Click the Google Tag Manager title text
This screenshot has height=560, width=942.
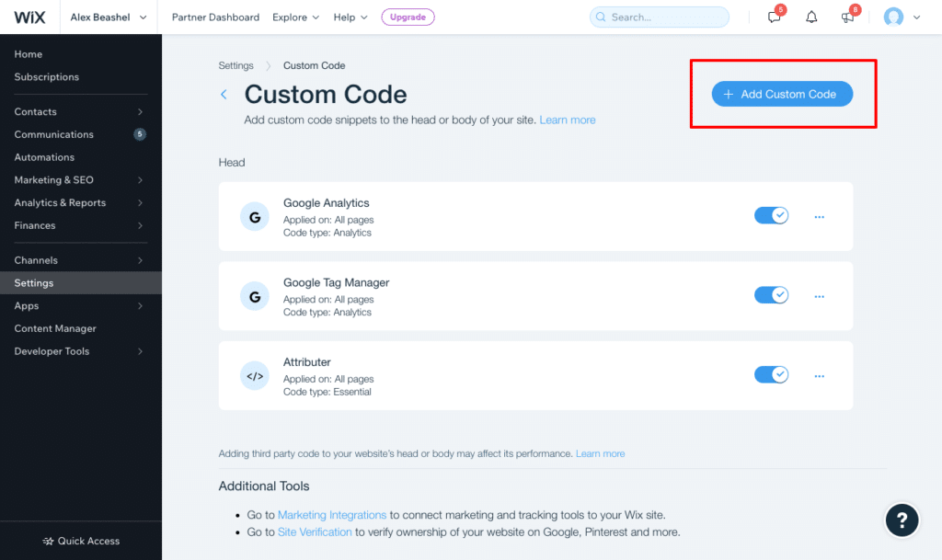(x=337, y=282)
